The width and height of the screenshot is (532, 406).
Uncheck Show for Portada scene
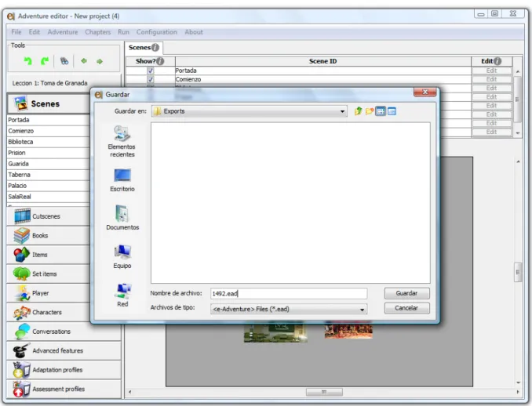(151, 71)
